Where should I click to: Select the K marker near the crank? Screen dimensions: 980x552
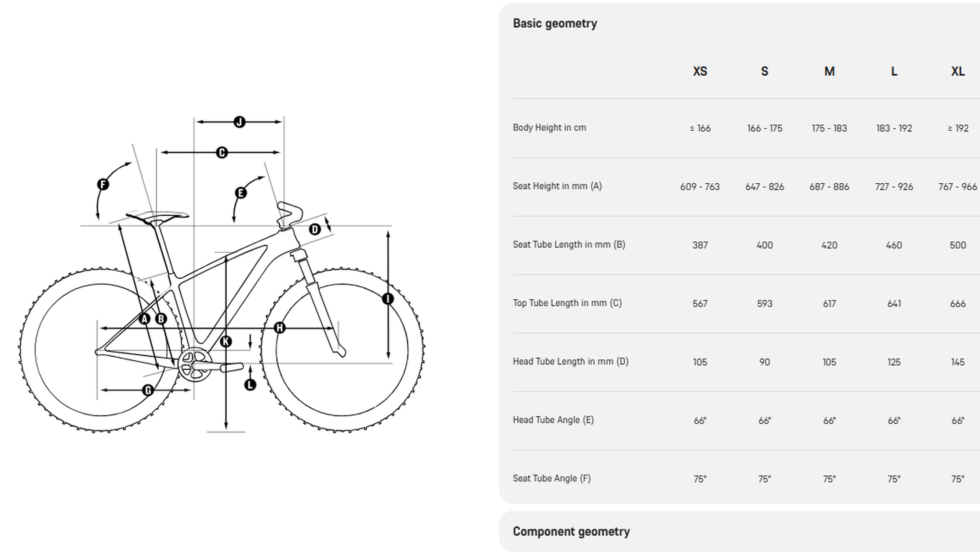226,341
